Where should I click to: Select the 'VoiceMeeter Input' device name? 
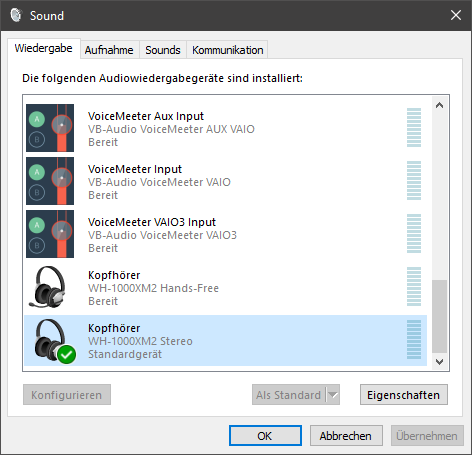coord(135,169)
